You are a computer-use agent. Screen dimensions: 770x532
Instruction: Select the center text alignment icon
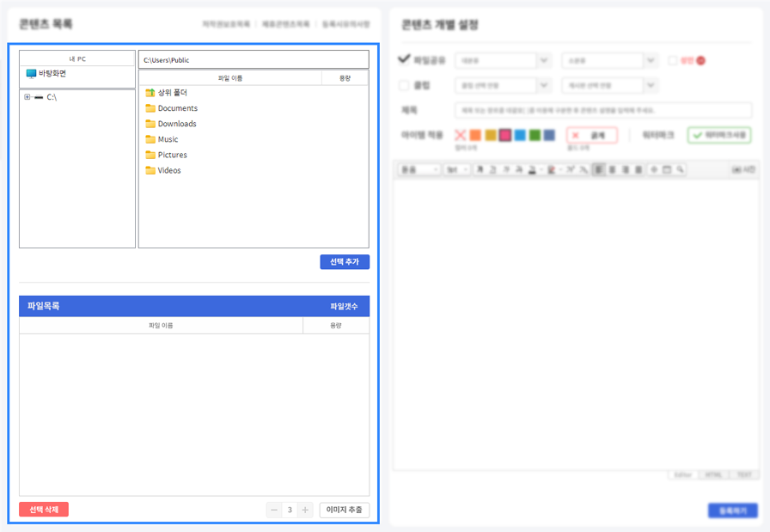[613, 169]
